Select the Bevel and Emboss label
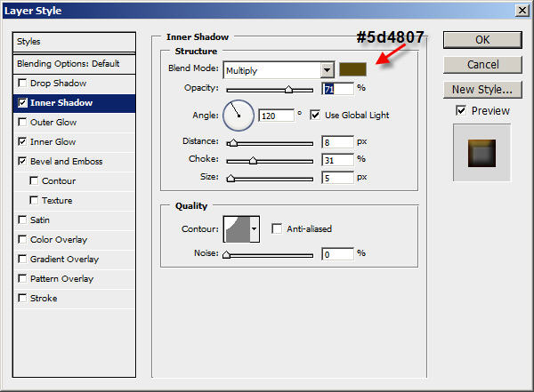The image size is (534, 392). click(67, 161)
